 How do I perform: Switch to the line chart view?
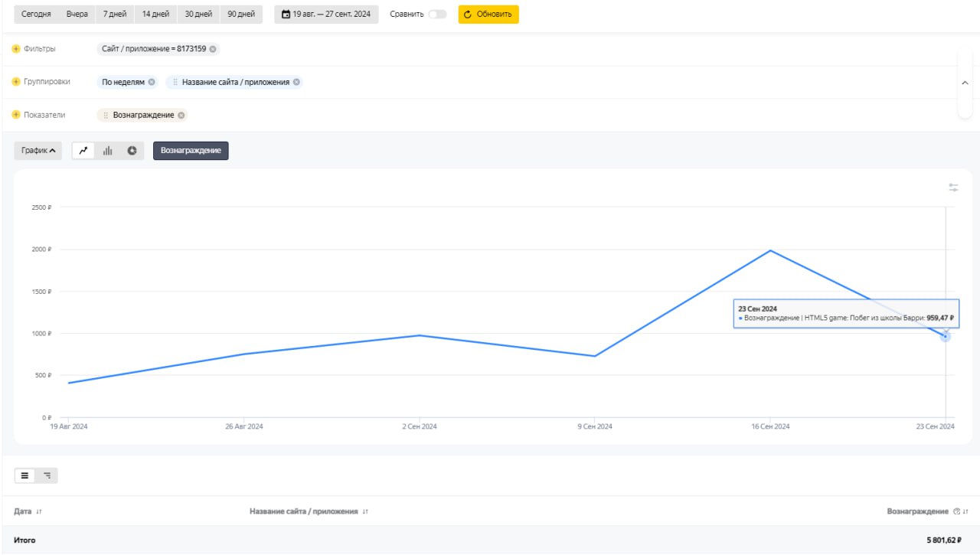[x=83, y=151]
